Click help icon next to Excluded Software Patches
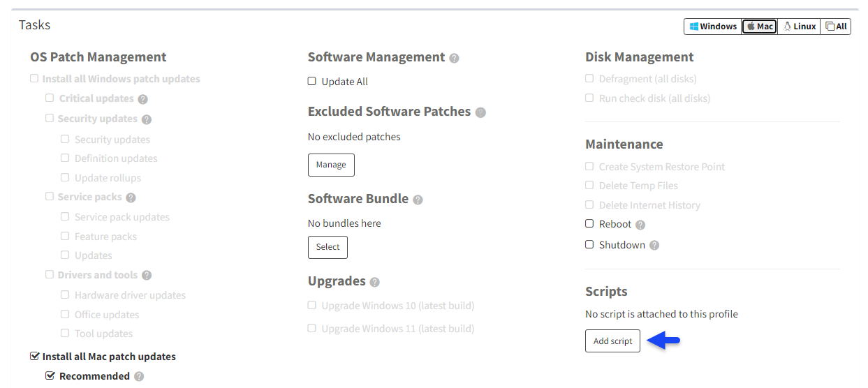The height and width of the screenshot is (388, 868). click(x=480, y=112)
